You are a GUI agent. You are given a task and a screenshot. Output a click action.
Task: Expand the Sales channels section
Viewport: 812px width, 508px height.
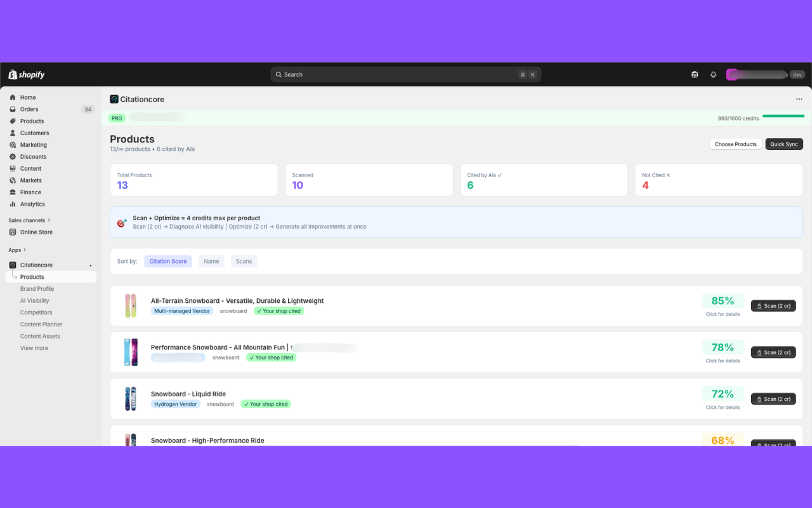pos(49,220)
